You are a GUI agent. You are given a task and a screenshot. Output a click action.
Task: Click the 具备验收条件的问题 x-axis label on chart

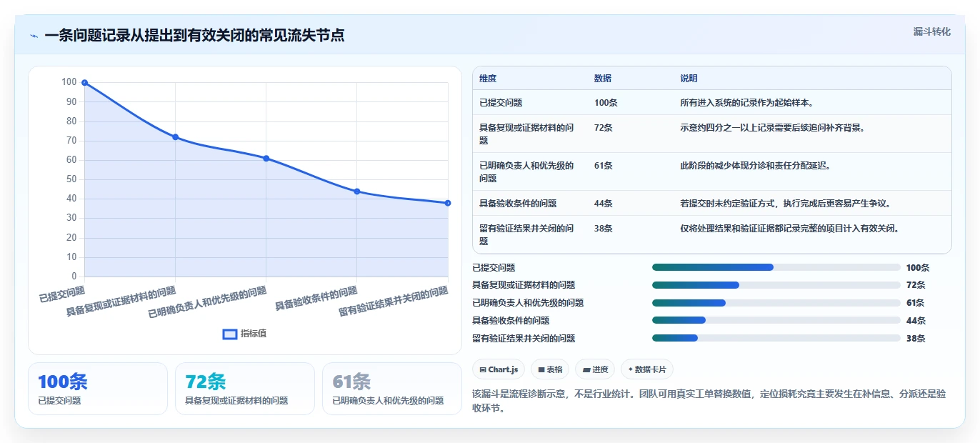click(316, 298)
